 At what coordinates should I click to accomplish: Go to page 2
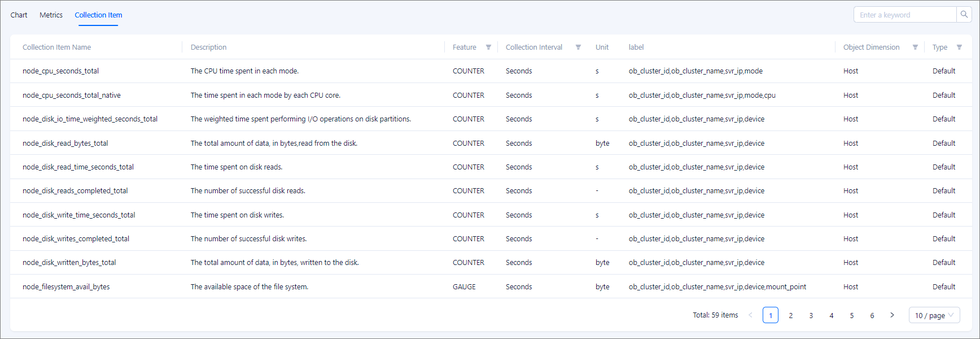click(790, 315)
